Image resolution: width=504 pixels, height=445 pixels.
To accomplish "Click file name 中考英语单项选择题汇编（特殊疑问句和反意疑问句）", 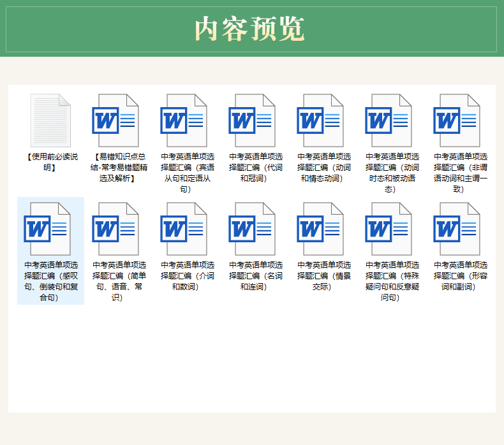I will (x=392, y=281).
